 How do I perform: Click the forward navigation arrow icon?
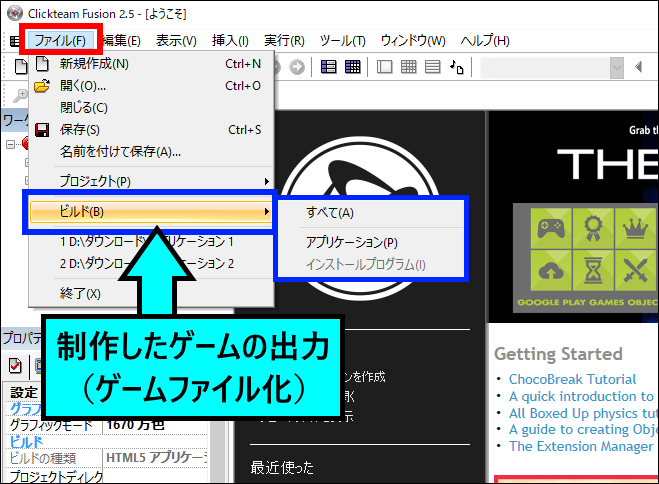click(297, 67)
